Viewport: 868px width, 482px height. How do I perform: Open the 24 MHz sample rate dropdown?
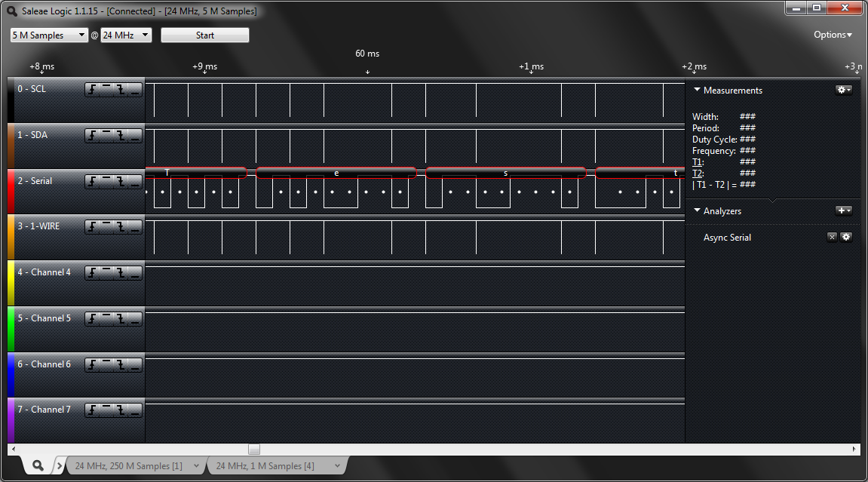pos(126,35)
